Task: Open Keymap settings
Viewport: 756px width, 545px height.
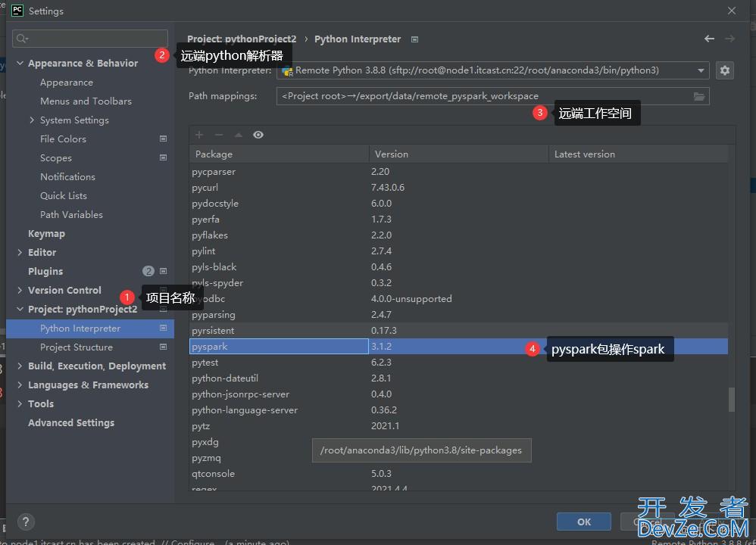Action: click(x=46, y=234)
